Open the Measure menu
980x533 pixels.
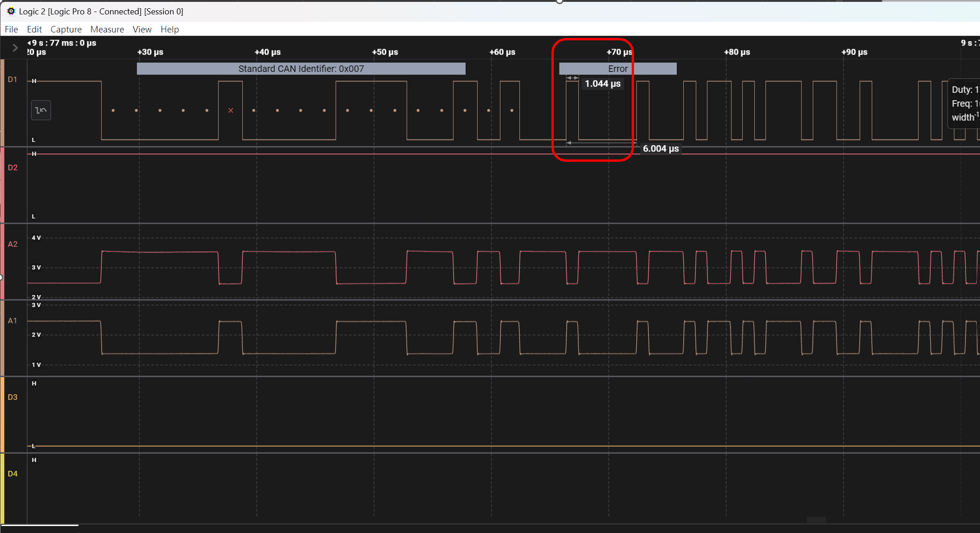107,29
